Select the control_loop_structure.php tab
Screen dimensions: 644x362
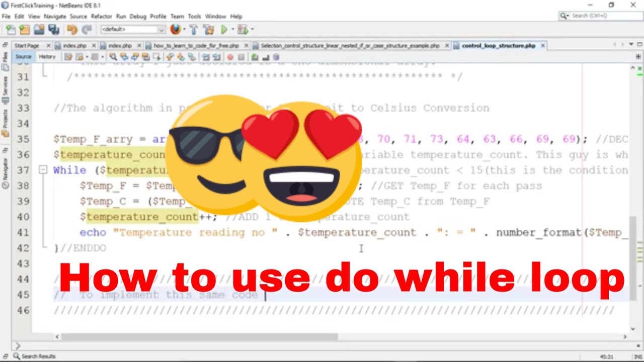498,46
